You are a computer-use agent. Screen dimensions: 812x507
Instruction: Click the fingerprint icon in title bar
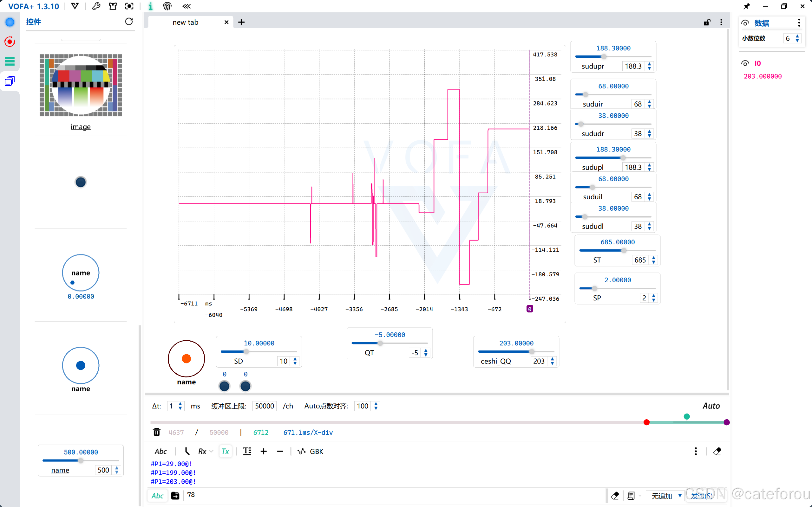point(167,6)
